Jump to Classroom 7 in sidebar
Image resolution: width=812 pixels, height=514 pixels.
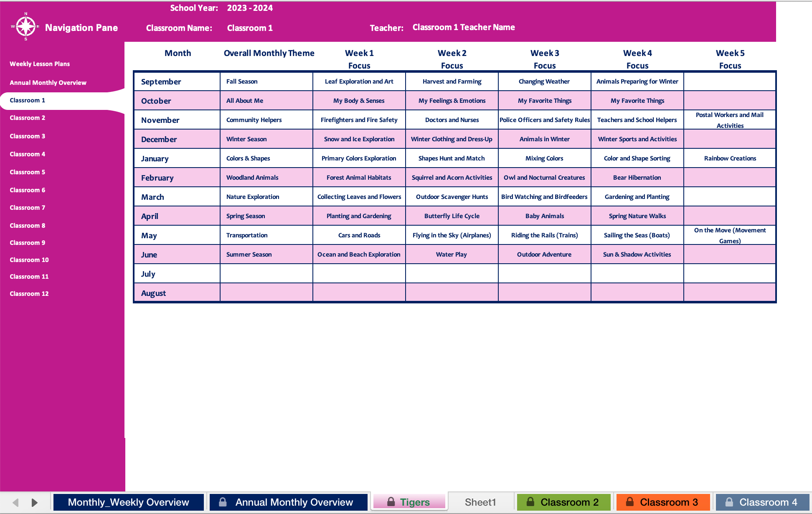pyautogui.click(x=28, y=208)
